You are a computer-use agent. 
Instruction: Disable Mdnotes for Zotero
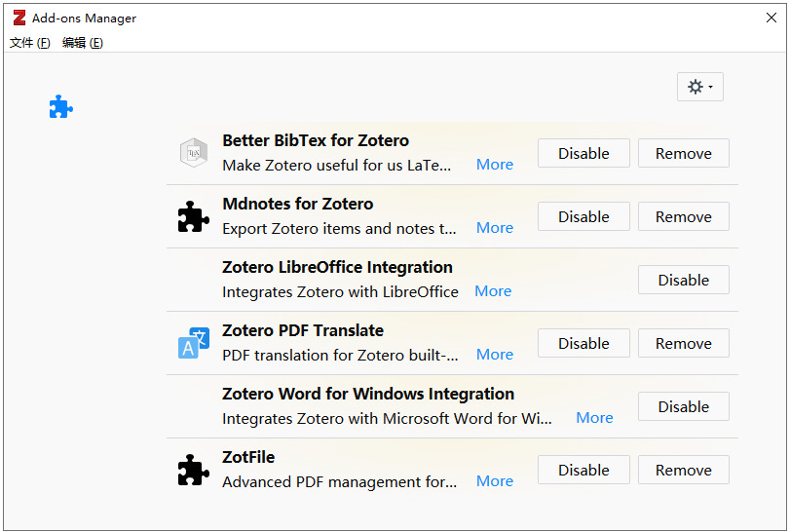pos(583,216)
